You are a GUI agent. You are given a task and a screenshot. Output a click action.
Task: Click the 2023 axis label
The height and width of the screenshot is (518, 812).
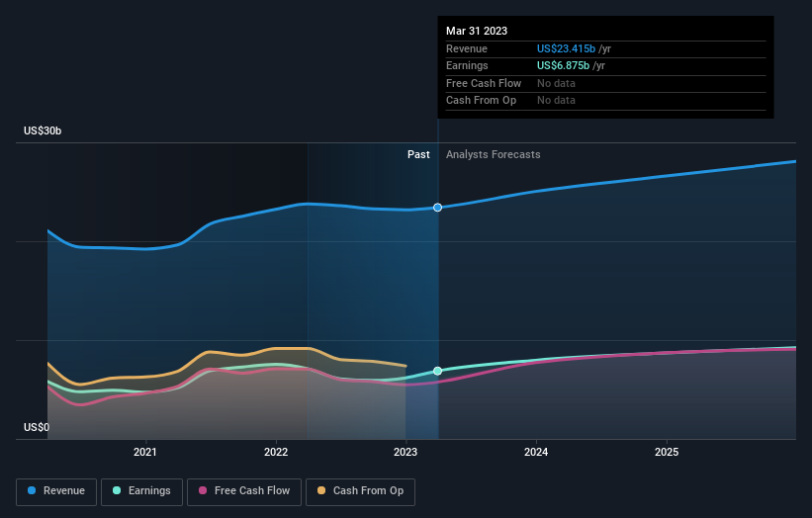(x=406, y=453)
